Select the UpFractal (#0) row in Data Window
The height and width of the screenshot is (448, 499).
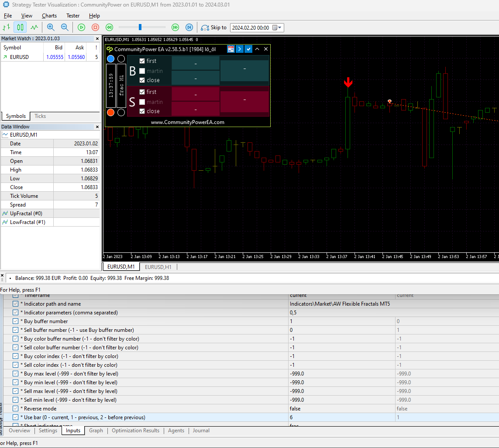pyautogui.click(x=50, y=214)
